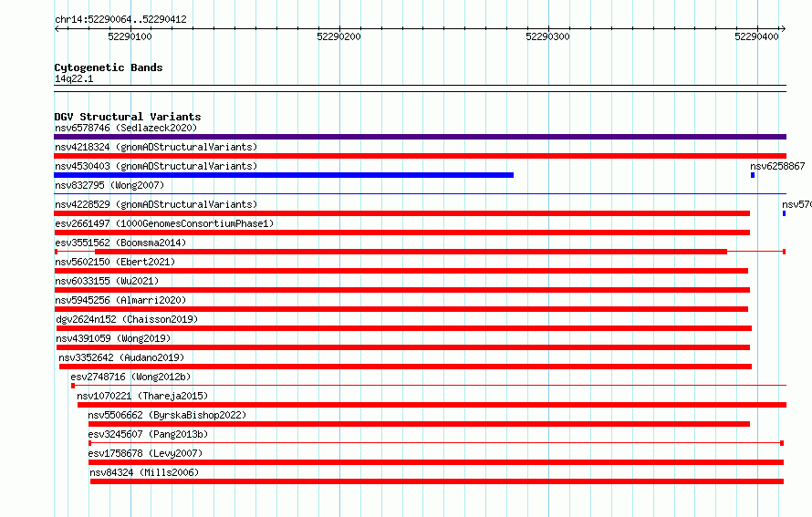Click the chr14:52290064..52290412 region label

(x=120, y=19)
